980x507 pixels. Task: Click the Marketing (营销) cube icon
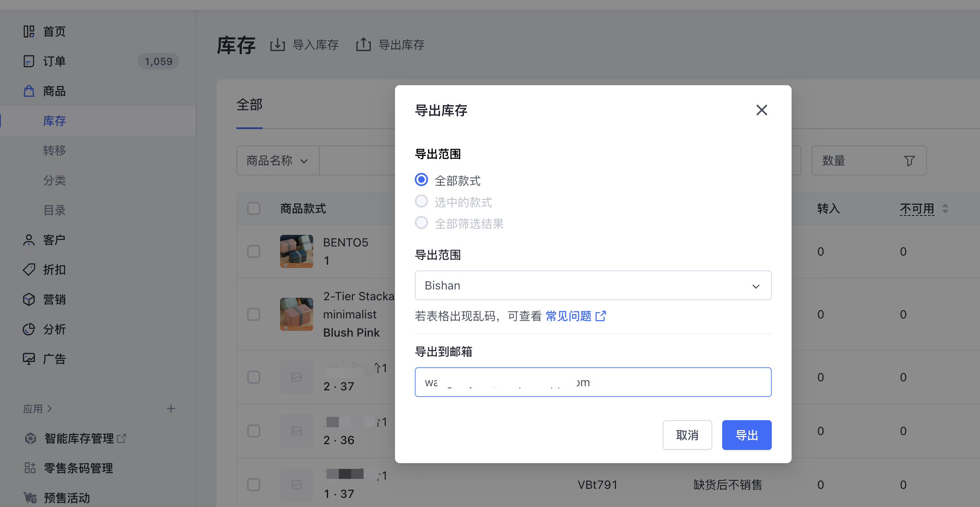click(29, 299)
